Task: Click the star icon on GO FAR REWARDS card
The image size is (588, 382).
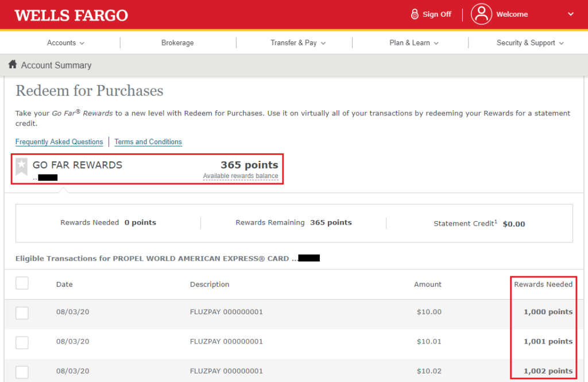Action: coord(21,166)
